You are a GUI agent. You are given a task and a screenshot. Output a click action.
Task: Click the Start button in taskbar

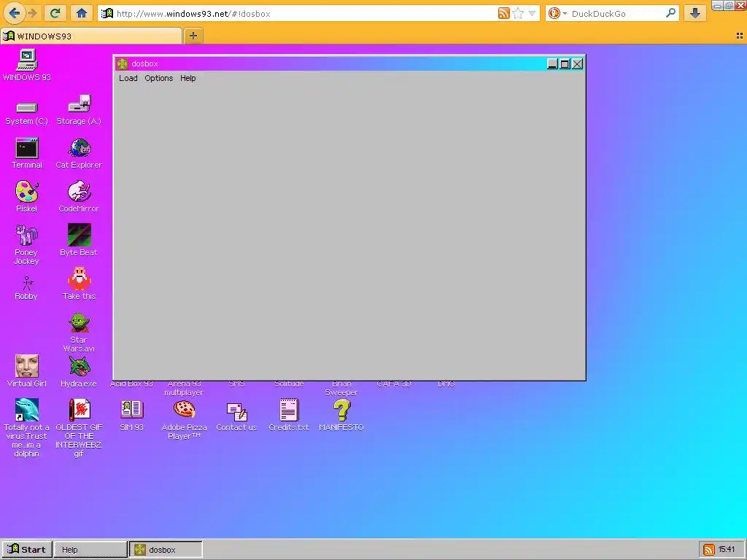coord(26,550)
